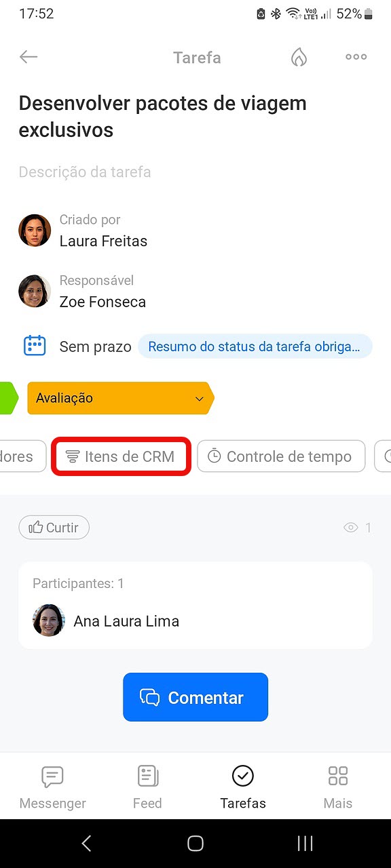This screenshot has width=391, height=868.
Task: Tap Android home navigation button
Action: coord(195,843)
